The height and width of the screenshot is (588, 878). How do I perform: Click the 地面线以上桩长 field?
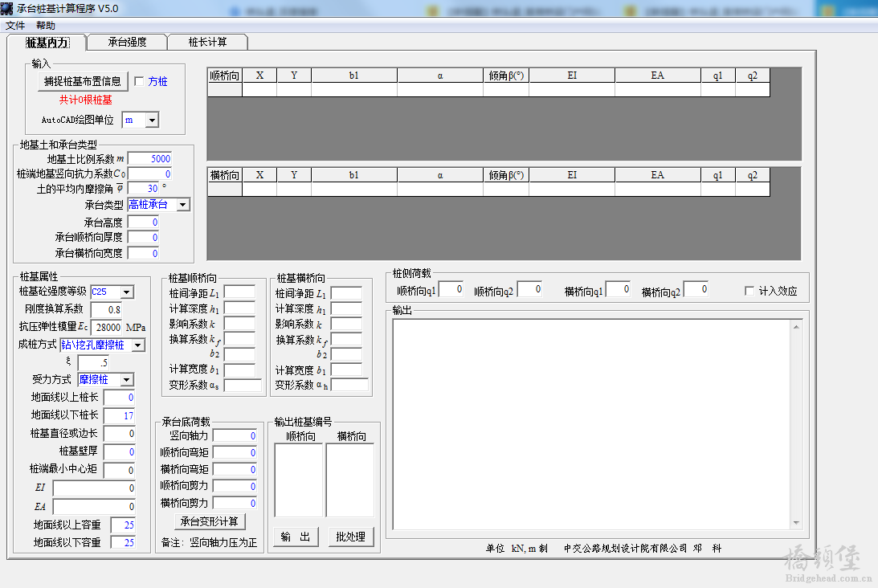[119, 398]
